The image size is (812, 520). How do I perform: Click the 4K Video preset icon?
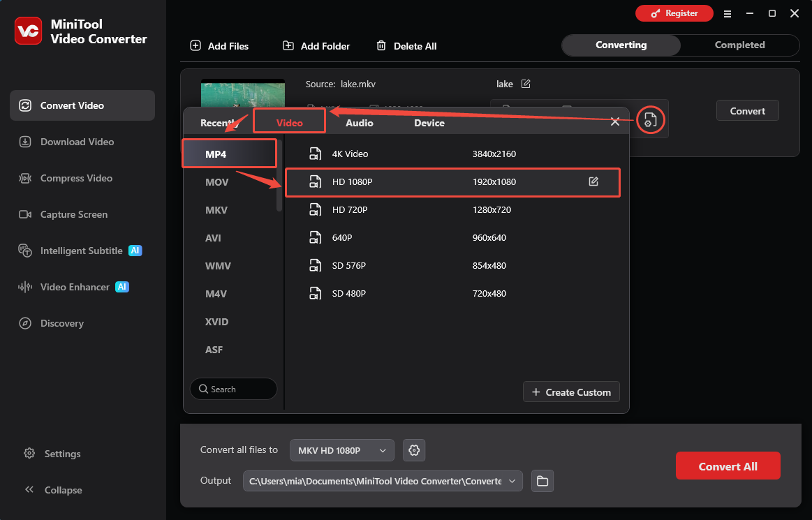click(x=315, y=154)
